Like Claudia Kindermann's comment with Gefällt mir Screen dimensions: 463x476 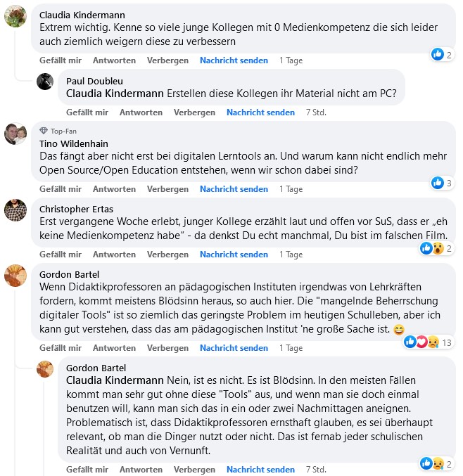pyautogui.click(x=61, y=60)
